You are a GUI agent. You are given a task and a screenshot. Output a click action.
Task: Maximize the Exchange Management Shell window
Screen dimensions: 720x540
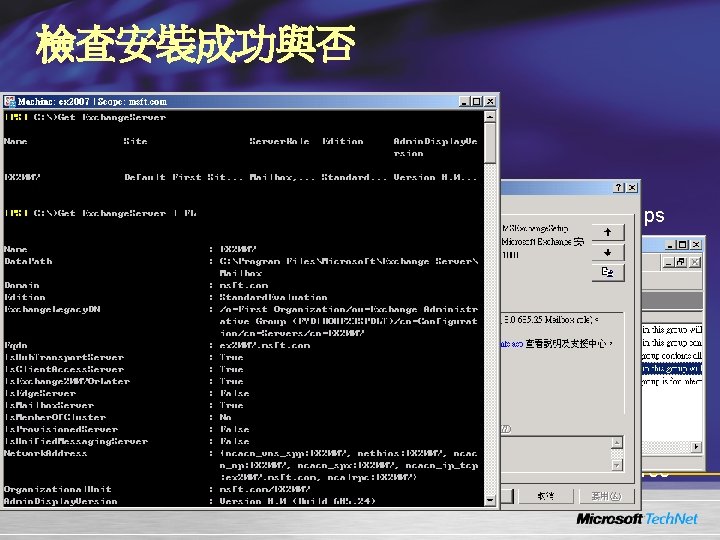tap(477, 101)
